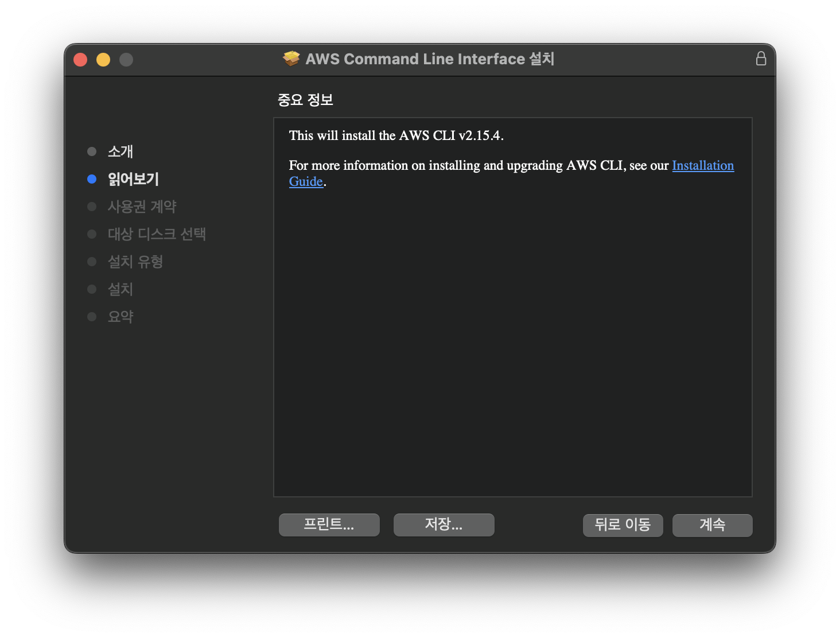Click the blue bullet next to 읽어보기
Image resolution: width=840 pixels, height=638 pixels.
tap(92, 179)
